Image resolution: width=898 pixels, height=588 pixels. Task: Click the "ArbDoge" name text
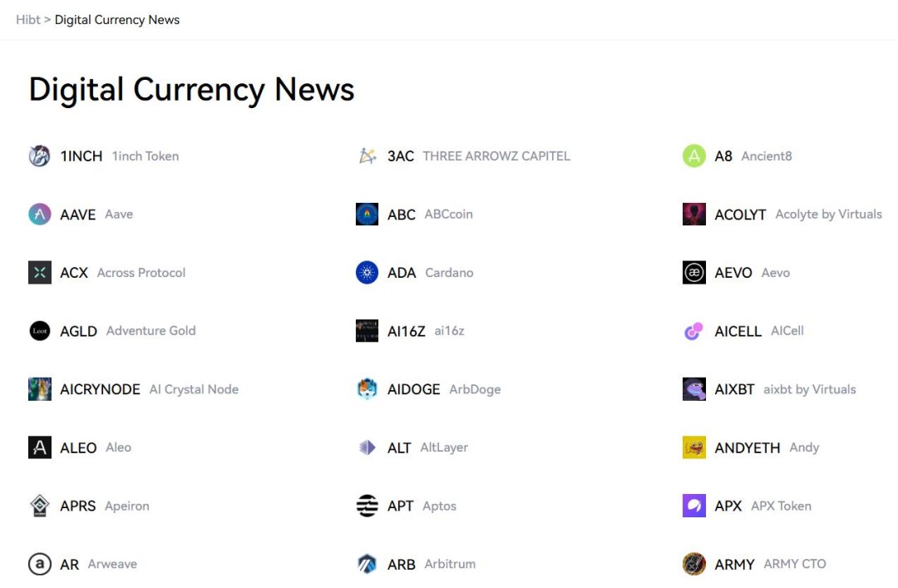pos(475,389)
